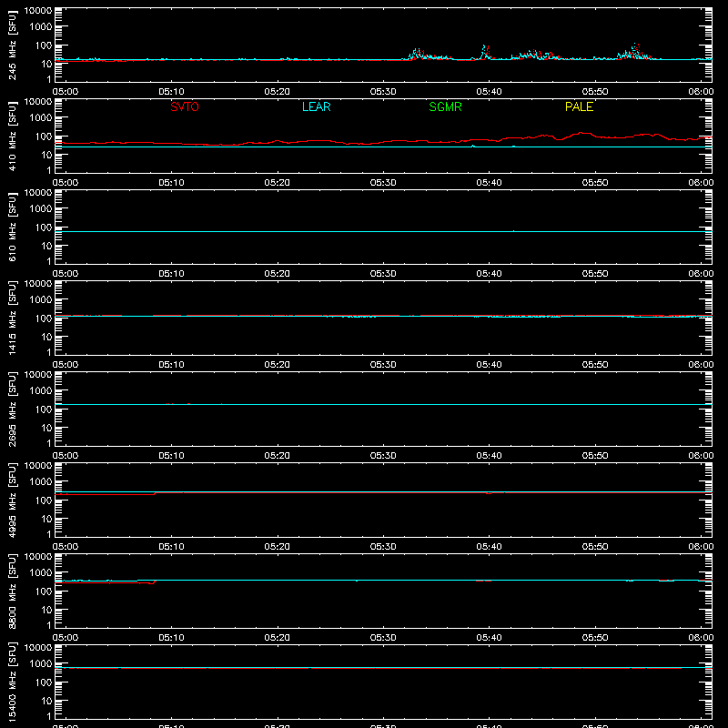Click the 05:30 time label under 610 MHz plot
The image size is (728, 728).
(x=383, y=274)
